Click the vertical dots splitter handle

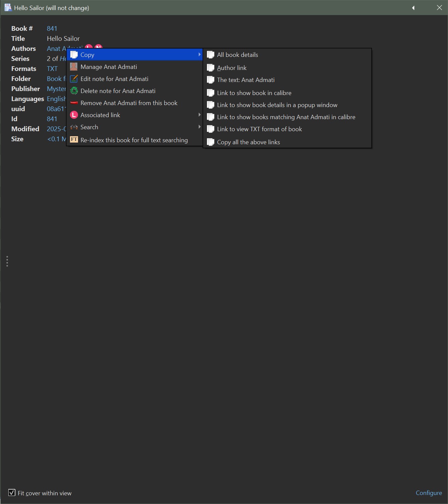7,261
